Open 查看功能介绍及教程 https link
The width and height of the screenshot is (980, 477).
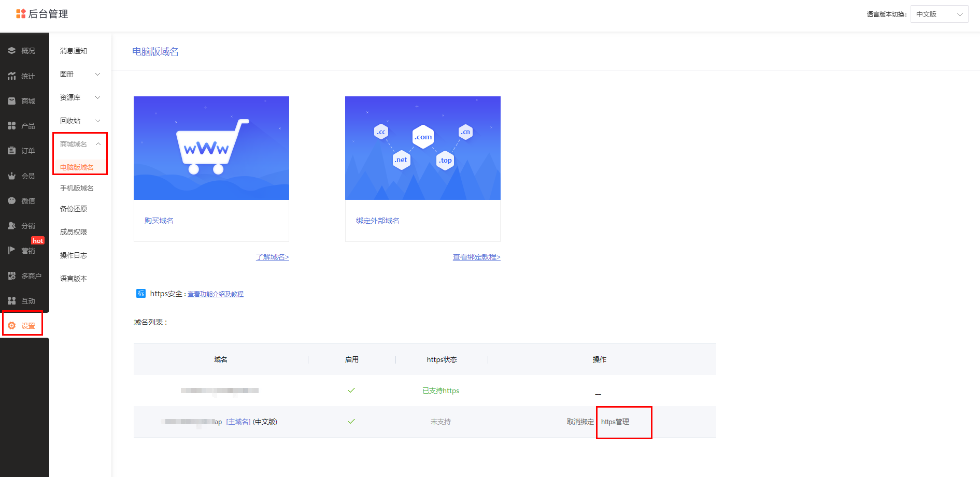point(216,294)
